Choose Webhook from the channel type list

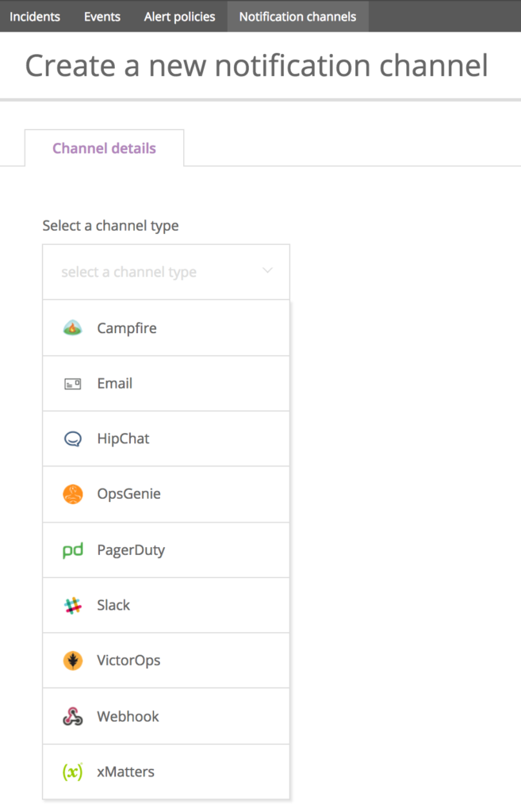click(167, 717)
